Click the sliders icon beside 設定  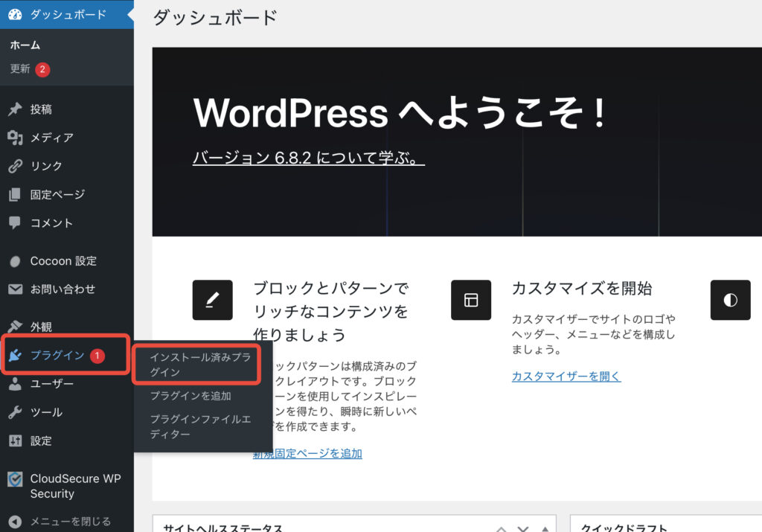[15, 440]
